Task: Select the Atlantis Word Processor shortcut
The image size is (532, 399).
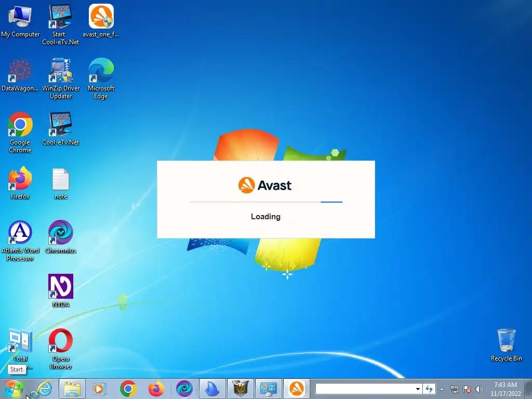Action: point(20,241)
